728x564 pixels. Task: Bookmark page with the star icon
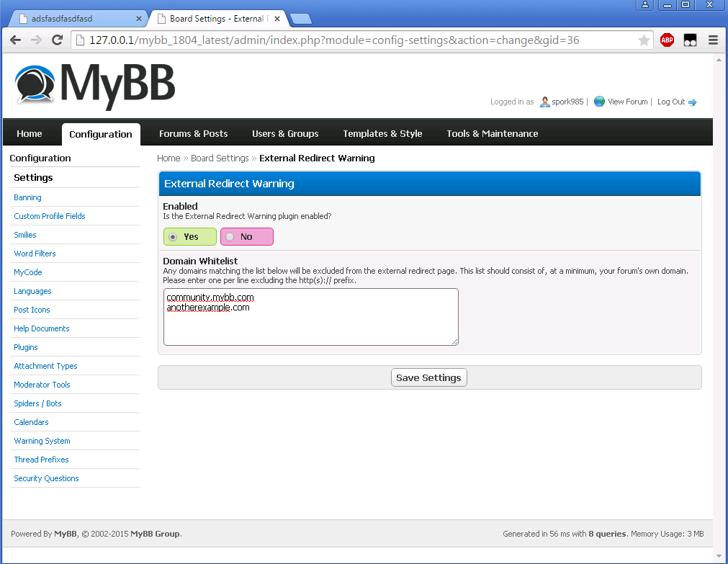(x=644, y=40)
